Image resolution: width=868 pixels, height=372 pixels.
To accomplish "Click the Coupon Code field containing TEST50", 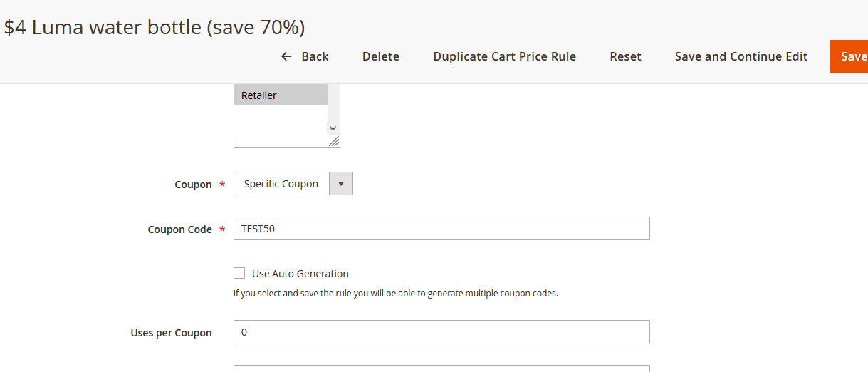I will pos(441,229).
